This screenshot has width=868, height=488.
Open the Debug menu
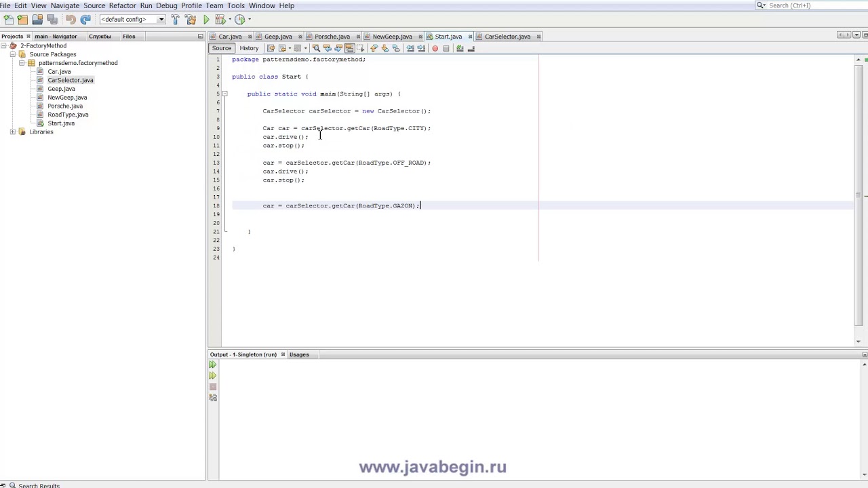pyautogui.click(x=167, y=5)
